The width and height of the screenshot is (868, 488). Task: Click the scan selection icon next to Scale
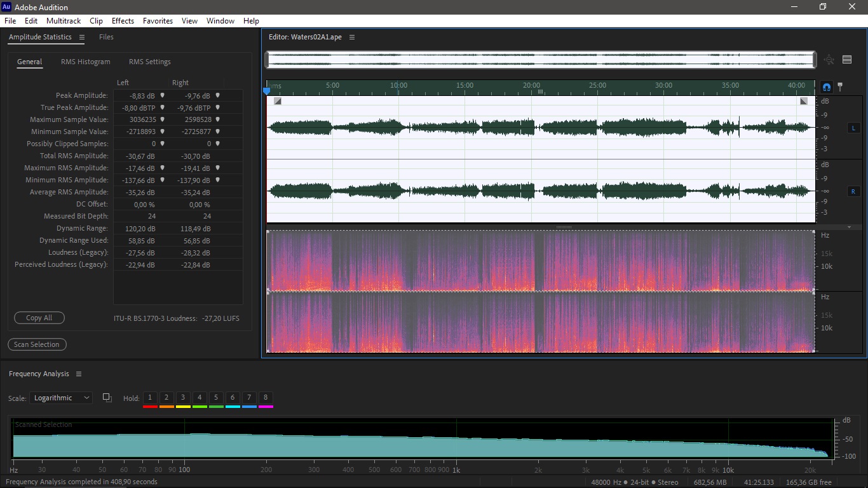[107, 398]
